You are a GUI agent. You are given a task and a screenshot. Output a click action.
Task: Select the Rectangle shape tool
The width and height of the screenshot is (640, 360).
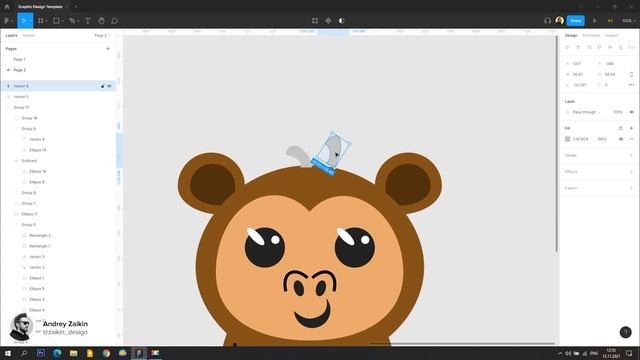pyautogui.click(x=56, y=20)
